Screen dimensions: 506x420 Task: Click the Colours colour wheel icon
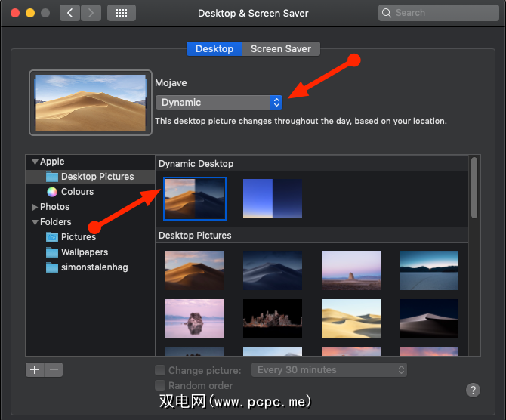[52, 192]
